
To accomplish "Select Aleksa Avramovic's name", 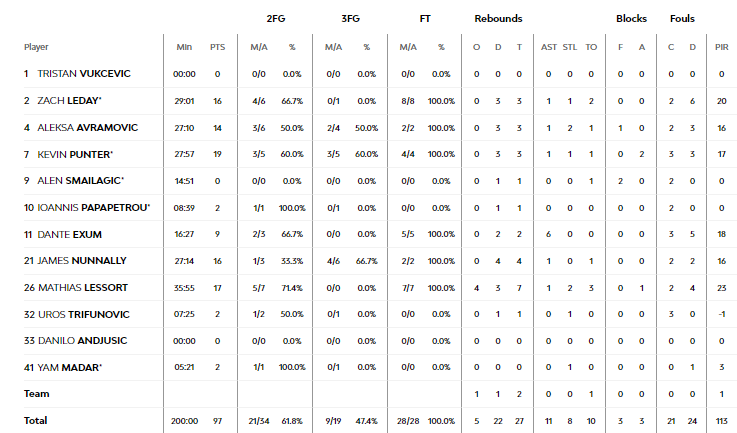I will [87, 127].
